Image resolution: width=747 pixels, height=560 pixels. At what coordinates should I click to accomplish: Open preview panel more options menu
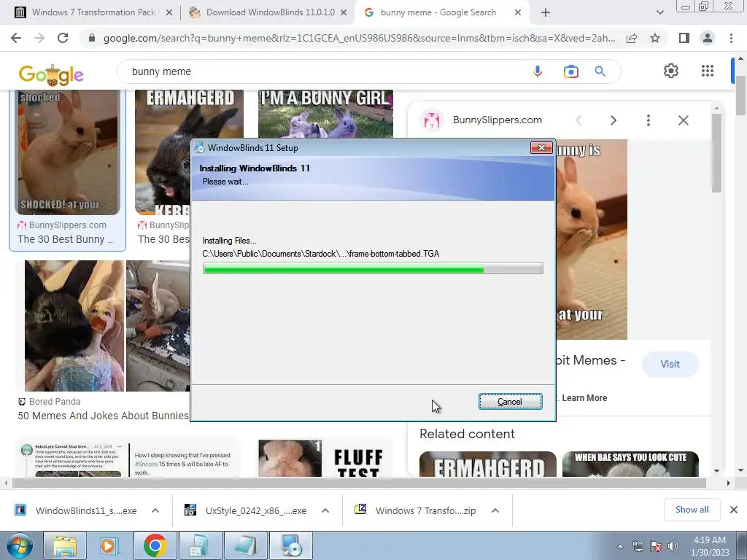tap(648, 120)
